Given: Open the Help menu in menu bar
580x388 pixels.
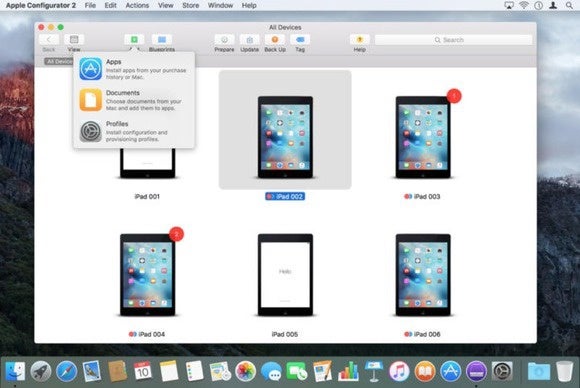Looking at the screenshot, I should 249,5.
